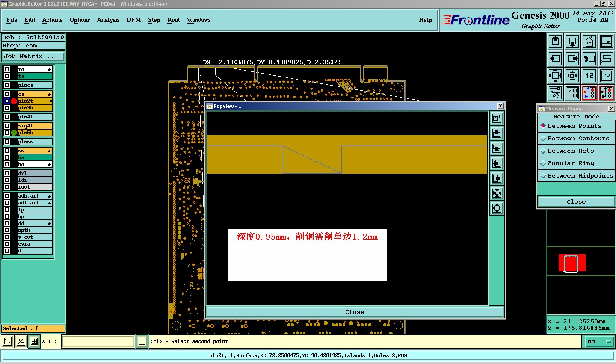Zoom out inside the Popview window

(497, 208)
